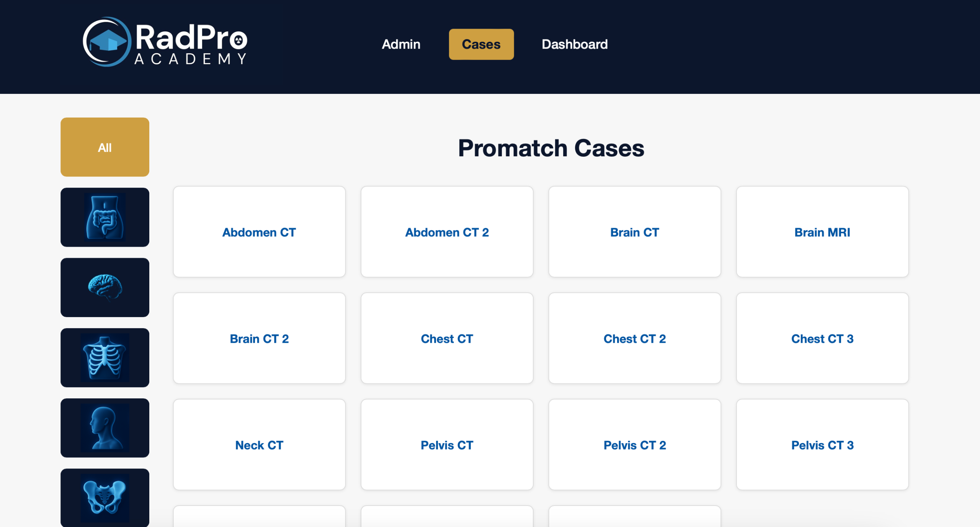This screenshot has width=980, height=527.
Task: Open the Abdomen CT case
Action: pyautogui.click(x=259, y=232)
